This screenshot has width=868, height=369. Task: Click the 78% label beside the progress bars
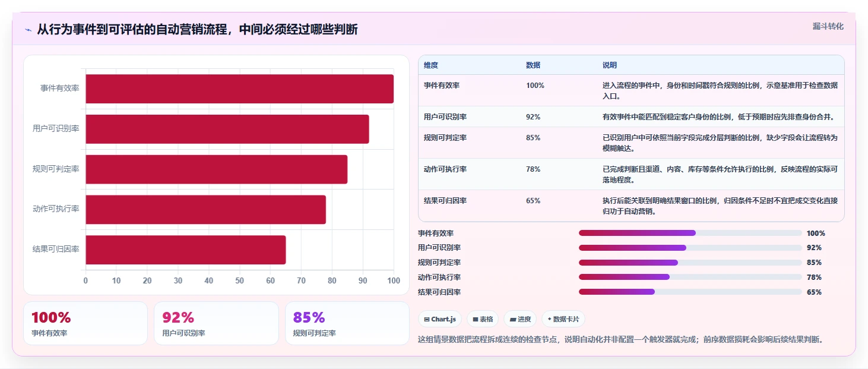(814, 277)
